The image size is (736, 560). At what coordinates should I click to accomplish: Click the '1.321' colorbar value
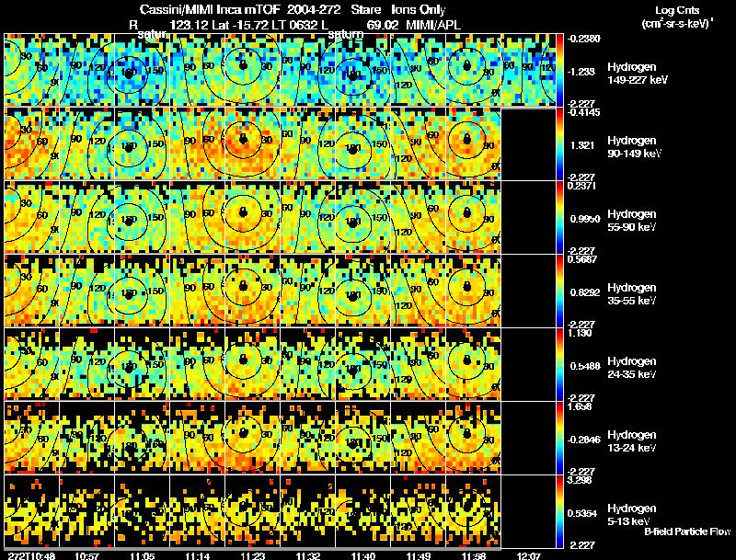pos(582,145)
